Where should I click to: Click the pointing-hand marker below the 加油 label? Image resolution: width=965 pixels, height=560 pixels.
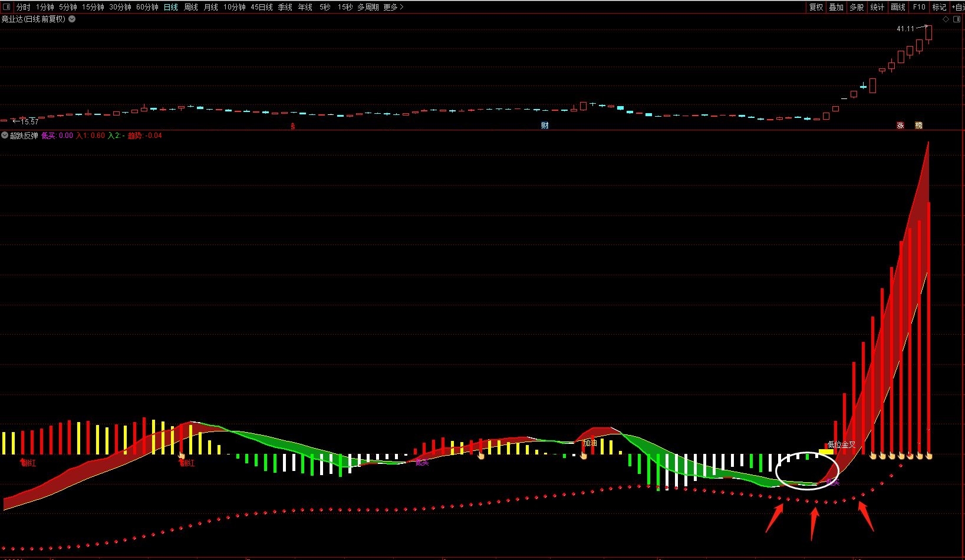click(584, 456)
